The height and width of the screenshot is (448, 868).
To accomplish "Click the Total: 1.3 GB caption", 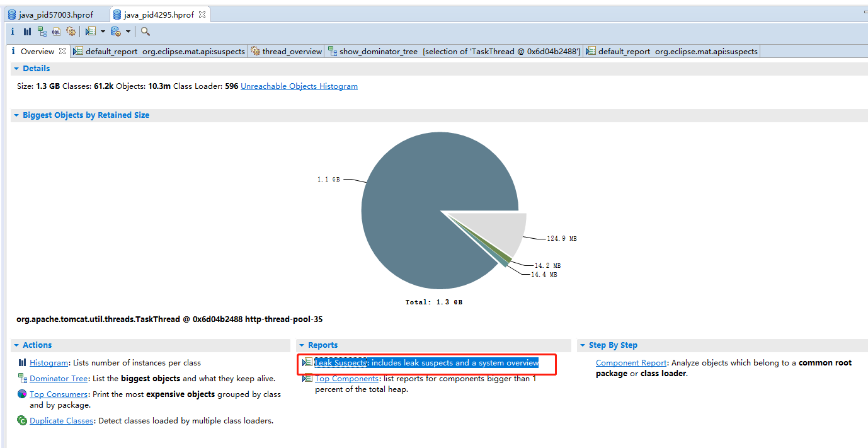I will pos(434,302).
